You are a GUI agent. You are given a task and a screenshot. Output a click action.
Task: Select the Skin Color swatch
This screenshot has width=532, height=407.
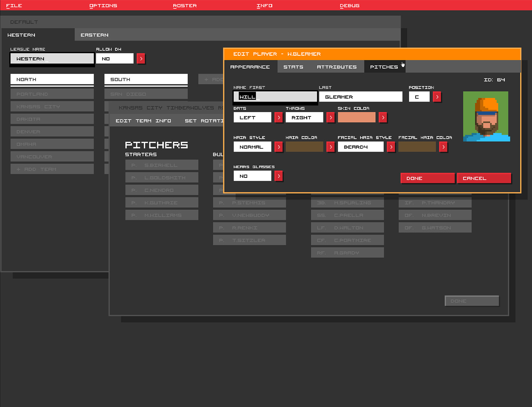tap(356, 118)
